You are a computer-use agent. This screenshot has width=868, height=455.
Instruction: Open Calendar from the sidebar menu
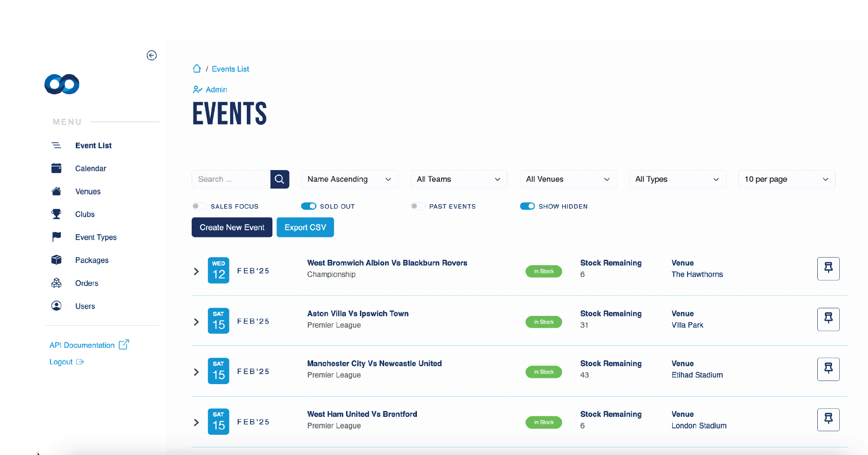click(91, 169)
